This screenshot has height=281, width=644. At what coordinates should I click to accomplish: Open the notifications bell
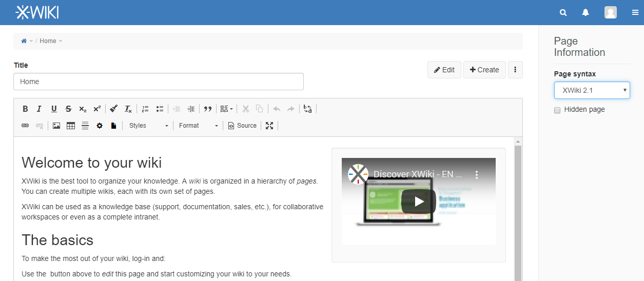(x=586, y=13)
